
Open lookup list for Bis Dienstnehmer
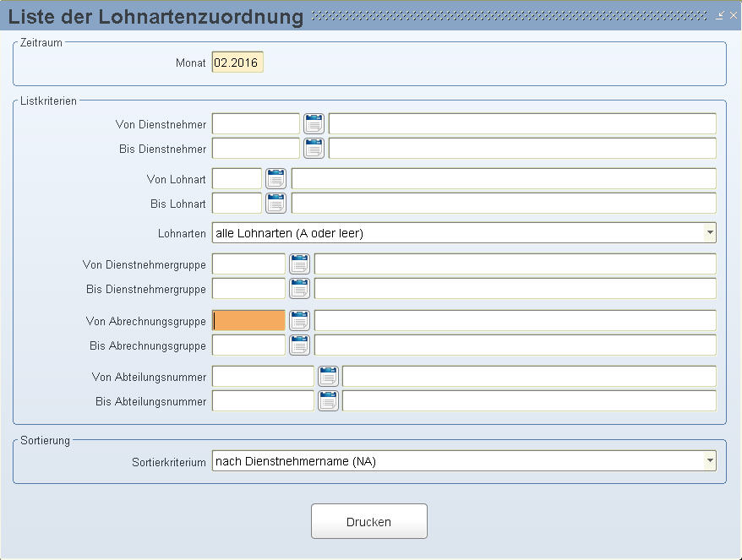(314, 149)
